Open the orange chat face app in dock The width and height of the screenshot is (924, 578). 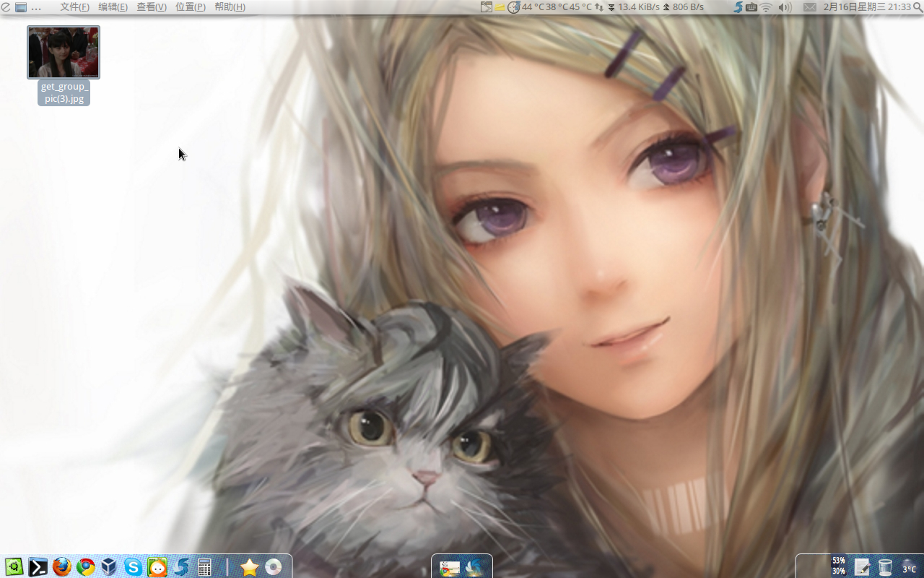(x=157, y=567)
